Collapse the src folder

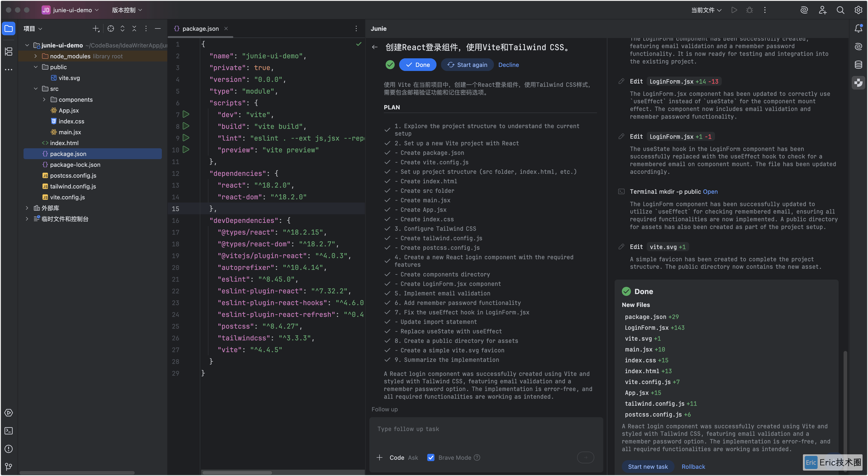35,89
